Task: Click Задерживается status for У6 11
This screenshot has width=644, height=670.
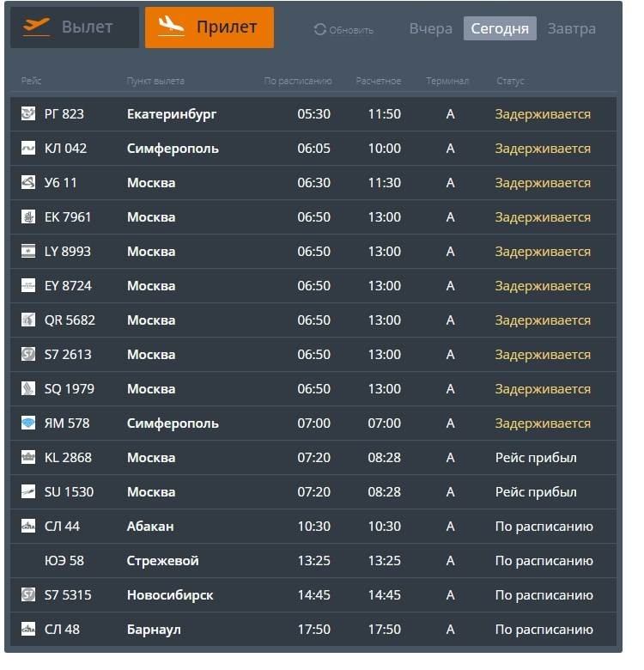Action: tap(543, 183)
